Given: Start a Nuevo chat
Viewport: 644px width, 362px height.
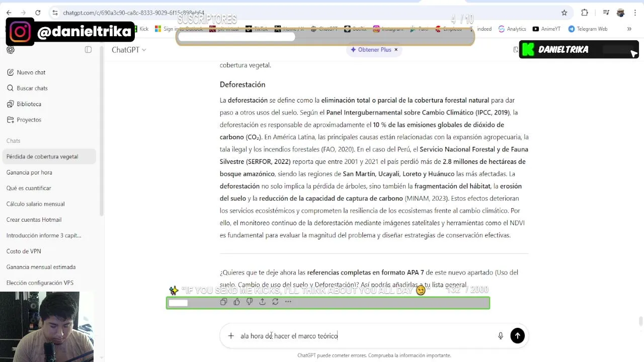Looking at the screenshot, I should [x=49, y=72].
